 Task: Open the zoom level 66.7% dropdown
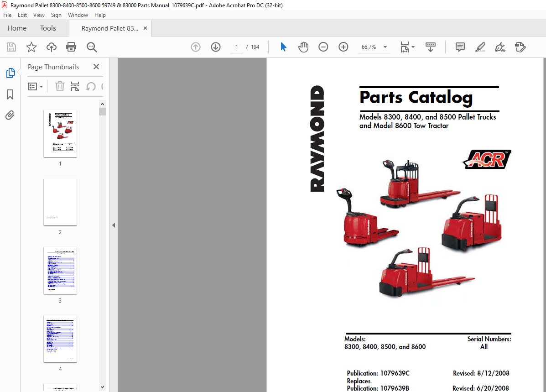click(x=374, y=47)
